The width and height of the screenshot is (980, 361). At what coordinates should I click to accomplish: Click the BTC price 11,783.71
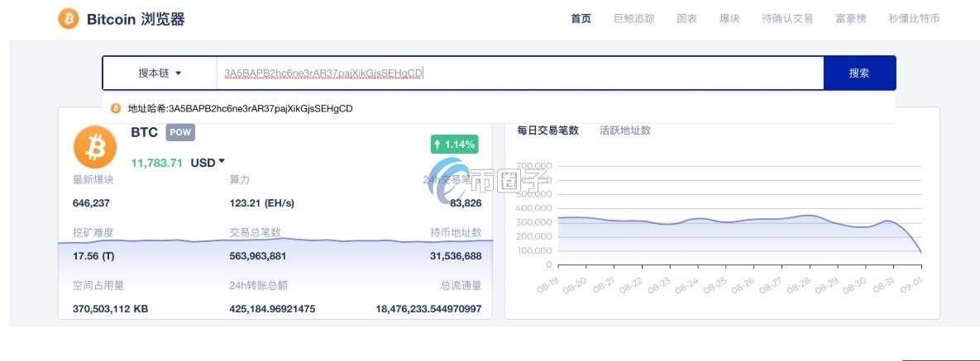(x=157, y=163)
